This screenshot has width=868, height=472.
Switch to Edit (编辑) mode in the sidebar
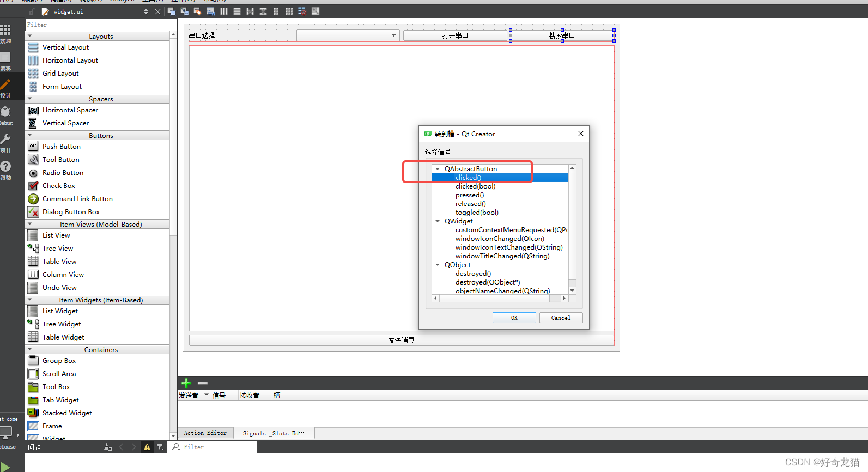(x=5, y=60)
